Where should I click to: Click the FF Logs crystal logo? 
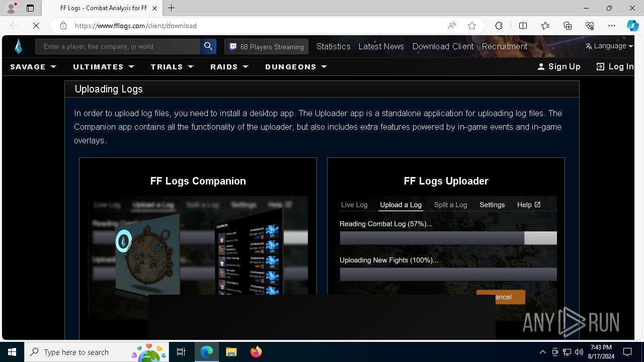click(x=19, y=46)
